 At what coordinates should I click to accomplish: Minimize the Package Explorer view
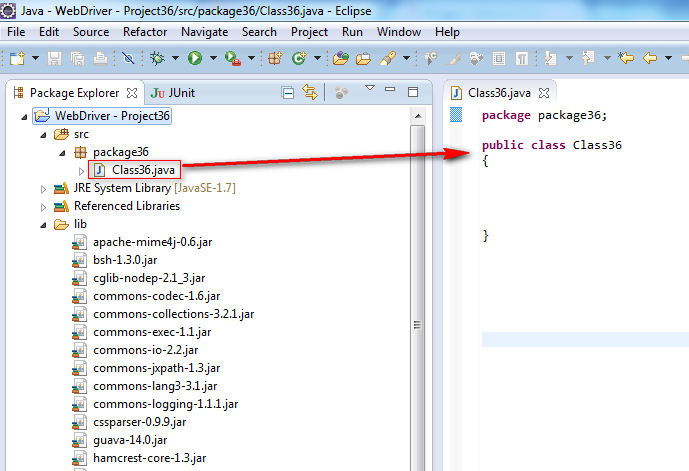click(x=390, y=89)
